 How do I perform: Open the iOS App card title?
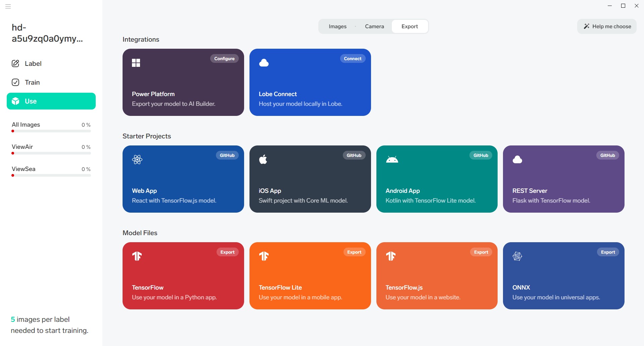[270, 191]
